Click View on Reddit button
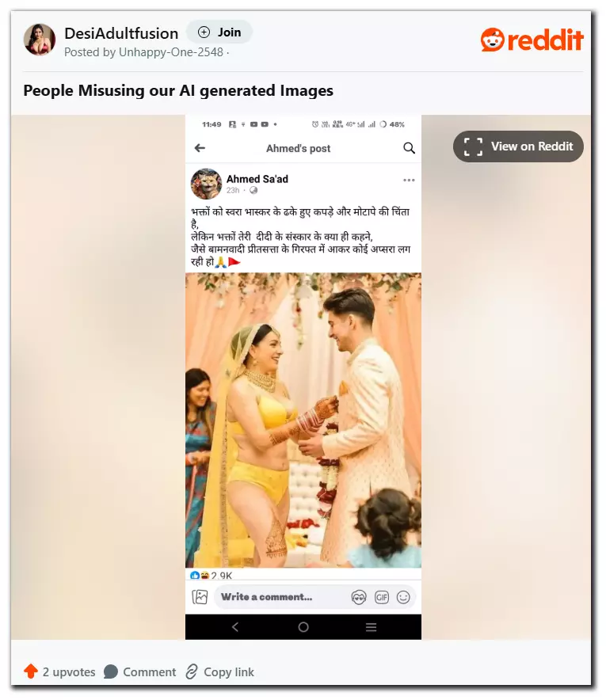 (x=518, y=146)
